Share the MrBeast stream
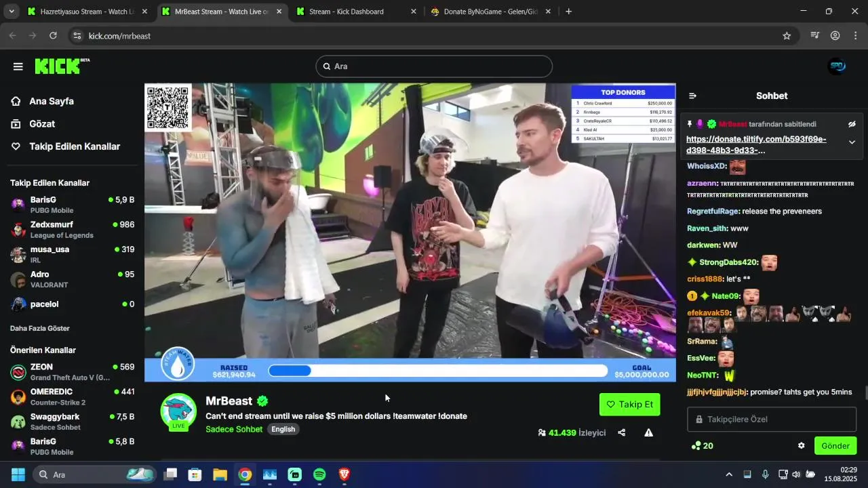 click(x=621, y=432)
